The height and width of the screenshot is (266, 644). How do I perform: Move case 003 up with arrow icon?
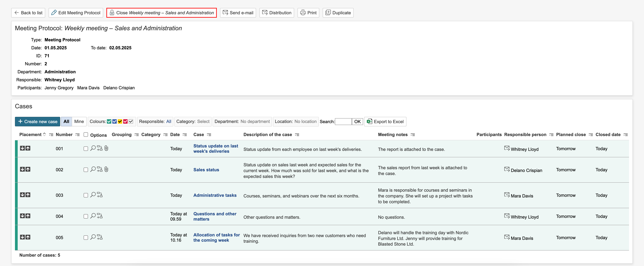[x=28, y=195]
